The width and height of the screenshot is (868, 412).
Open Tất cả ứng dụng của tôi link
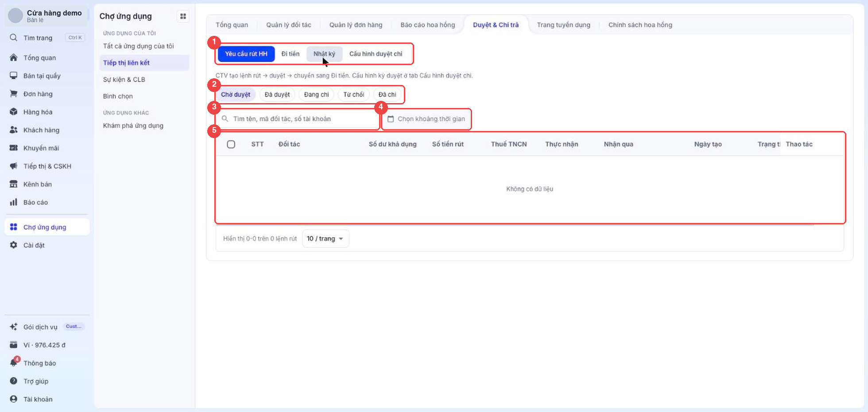139,46
